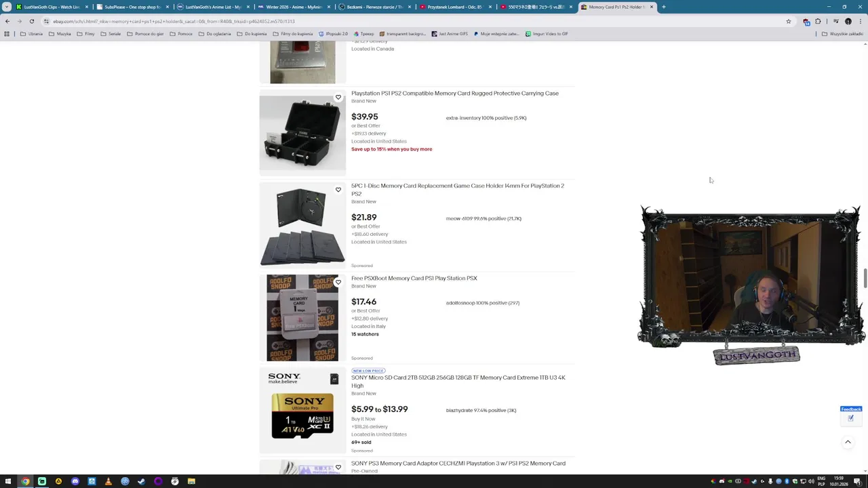Open Discord from the taskbar
Screen dimensions: 868x488
(75, 481)
